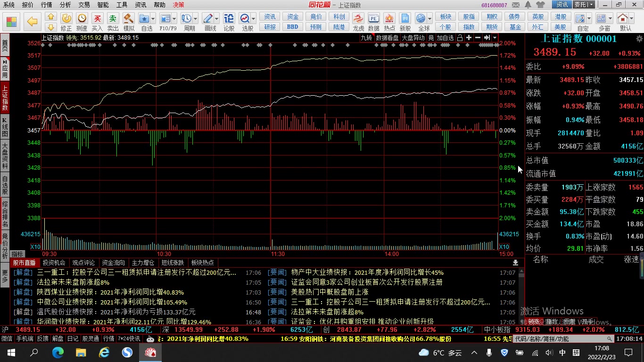This screenshot has width=644, height=362.
Task: Expand the 周期 period dropdown arrow
Action: [x=195, y=19]
